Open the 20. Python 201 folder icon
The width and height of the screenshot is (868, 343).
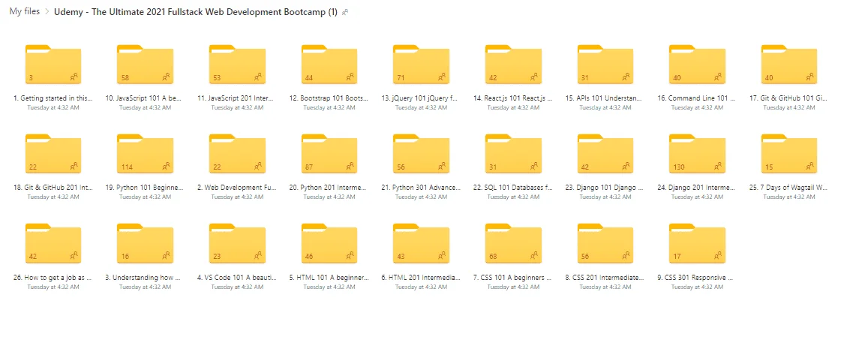coord(329,154)
